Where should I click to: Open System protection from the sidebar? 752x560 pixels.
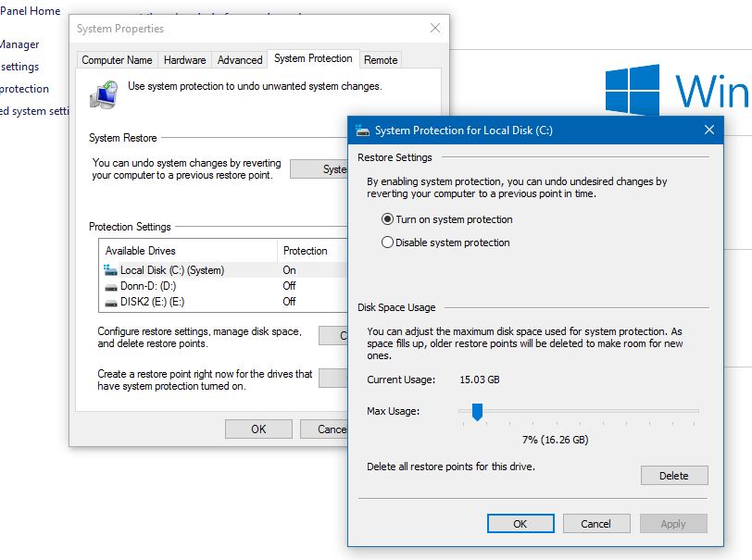tap(24, 88)
